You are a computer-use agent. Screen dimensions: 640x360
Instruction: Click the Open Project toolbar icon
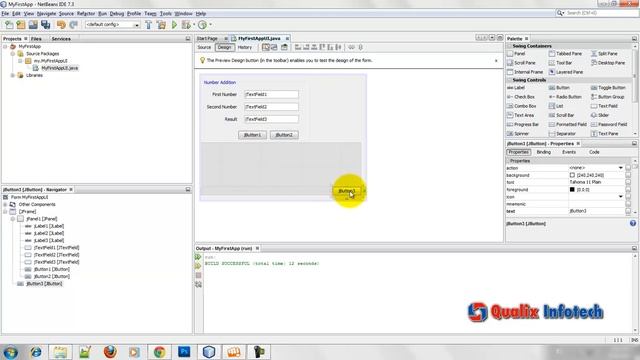[x=33, y=25]
